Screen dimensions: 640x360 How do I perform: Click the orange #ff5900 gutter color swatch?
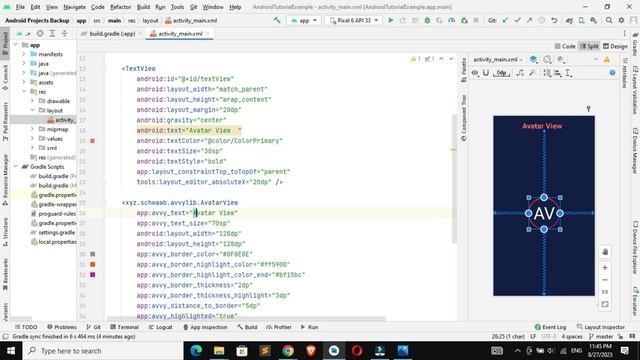(93, 264)
